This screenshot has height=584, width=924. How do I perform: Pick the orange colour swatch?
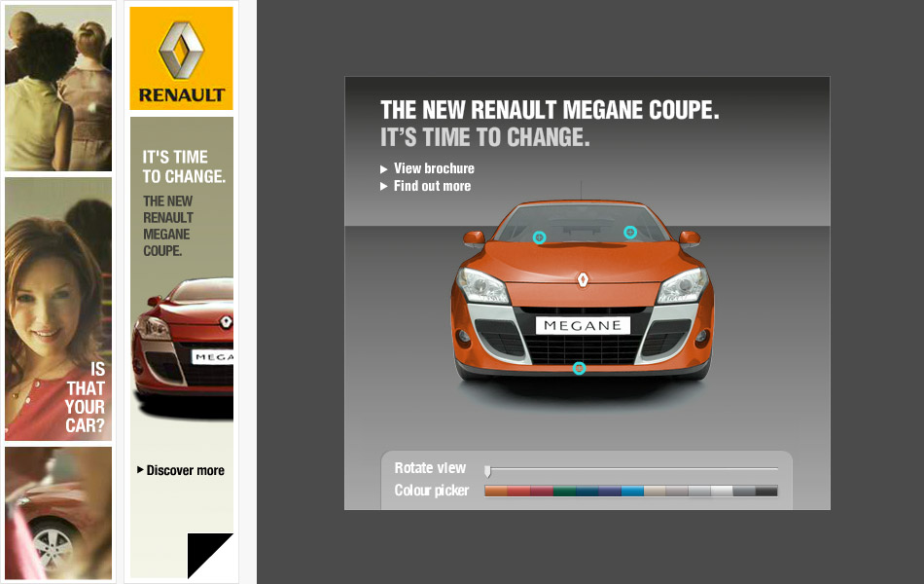pyautogui.click(x=496, y=491)
